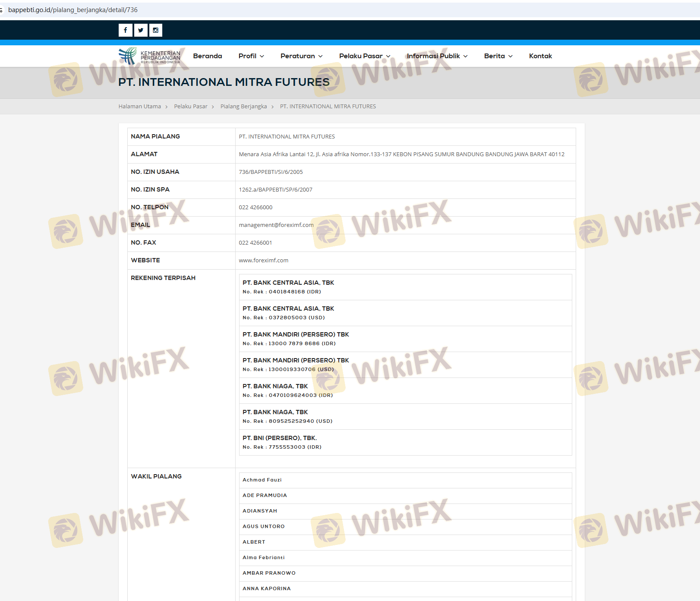Click the www.foreximf.com website link

click(x=264, y=261)
